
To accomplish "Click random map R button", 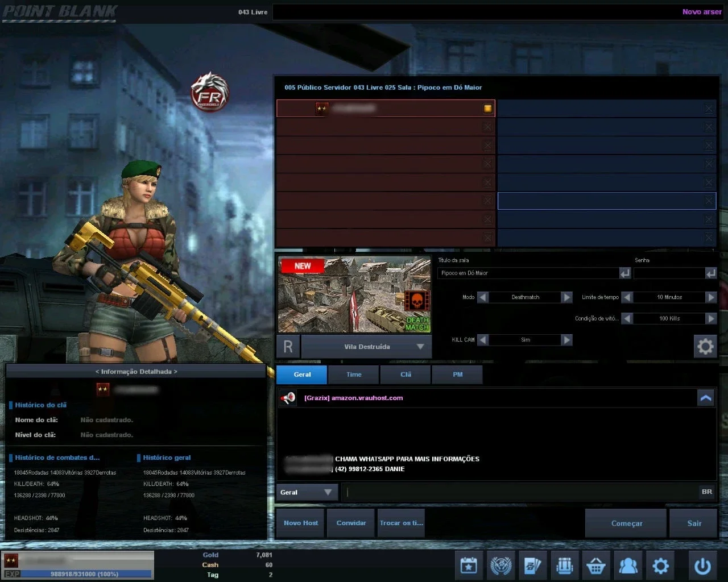I will (288, 347).
